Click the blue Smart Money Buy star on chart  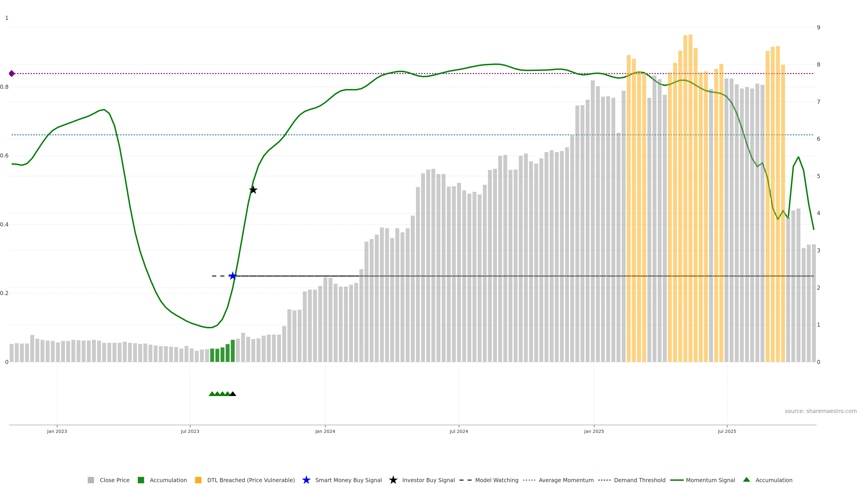coord(233,276)
